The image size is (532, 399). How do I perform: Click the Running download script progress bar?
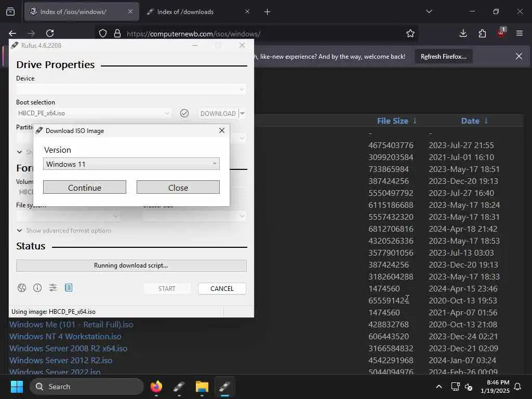131,265
